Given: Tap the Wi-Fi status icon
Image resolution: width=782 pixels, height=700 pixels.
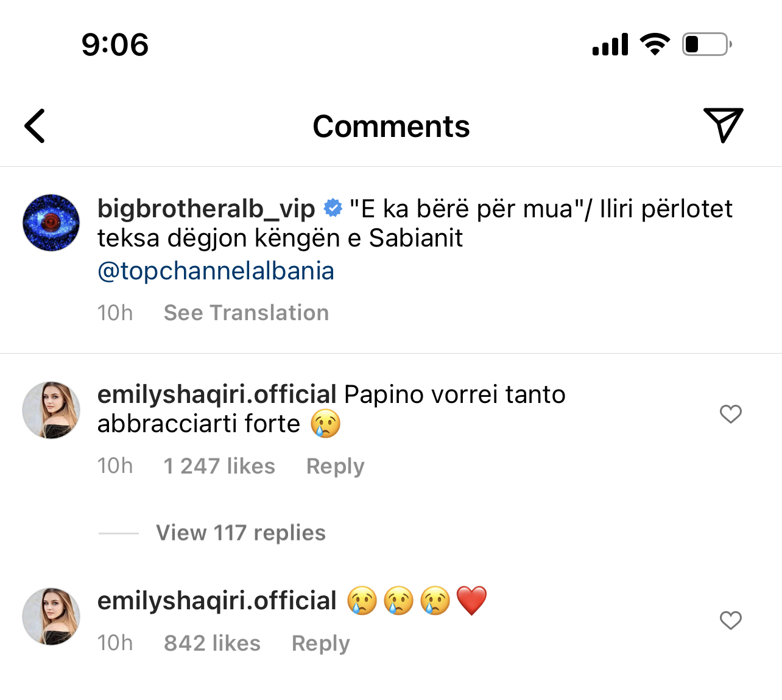Looking at the screenshot, I should point(655,44).
